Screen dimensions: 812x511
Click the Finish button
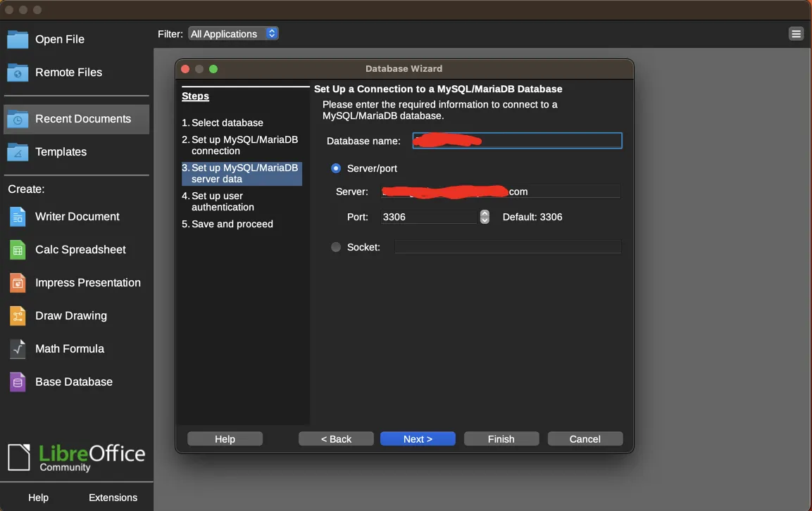coord(501,439)
